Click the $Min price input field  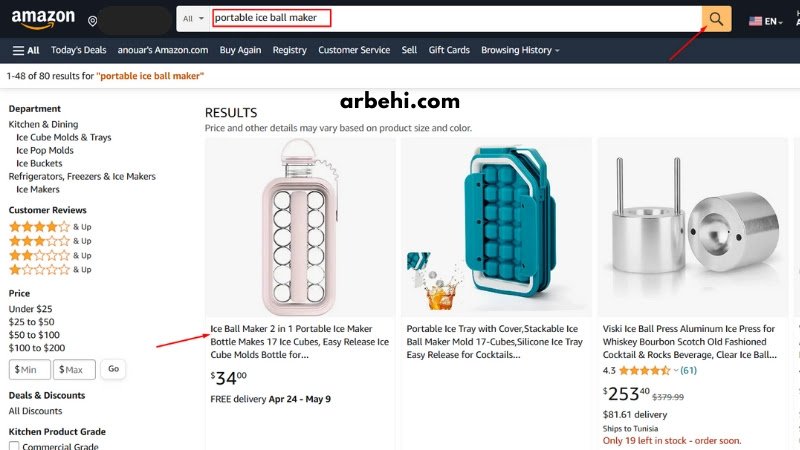30,369
